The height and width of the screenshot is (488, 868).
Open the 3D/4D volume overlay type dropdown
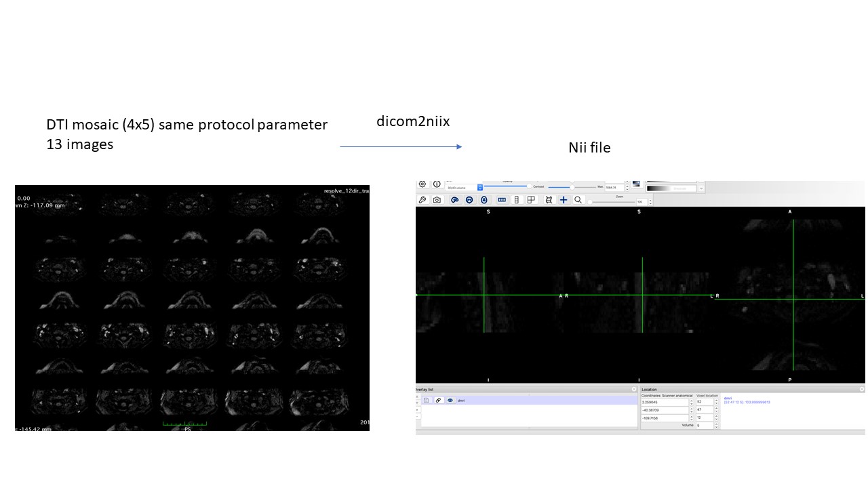pyautogui.click(x=462, y=187)
